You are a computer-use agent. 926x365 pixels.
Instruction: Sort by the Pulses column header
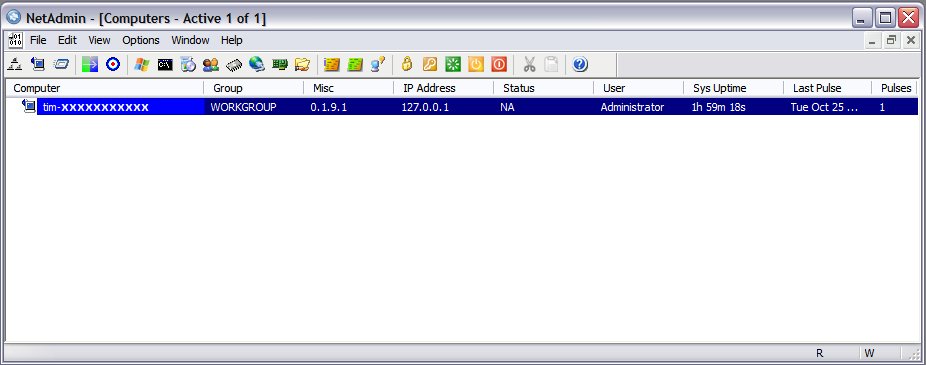(895, 88)
